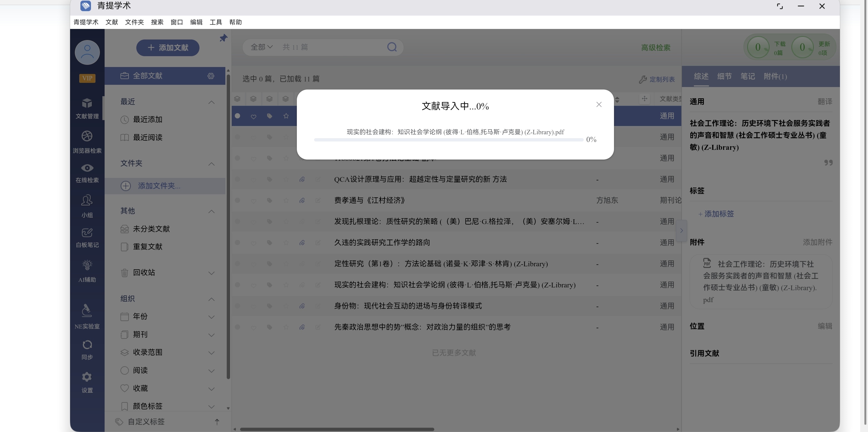Launch AI辅助 assistant from sidebar
This screenshot has height=432, width=868.
87,270
